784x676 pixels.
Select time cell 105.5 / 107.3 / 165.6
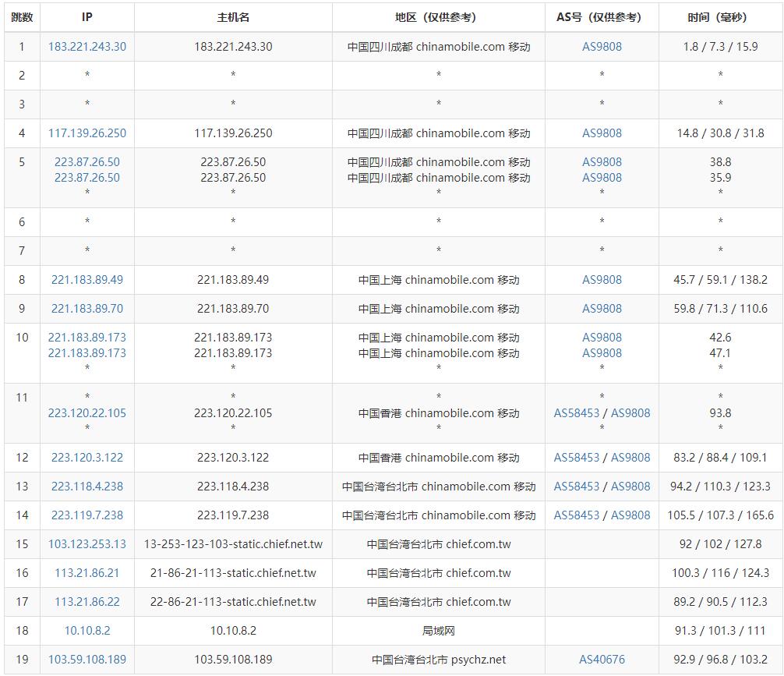pos(721,515)
